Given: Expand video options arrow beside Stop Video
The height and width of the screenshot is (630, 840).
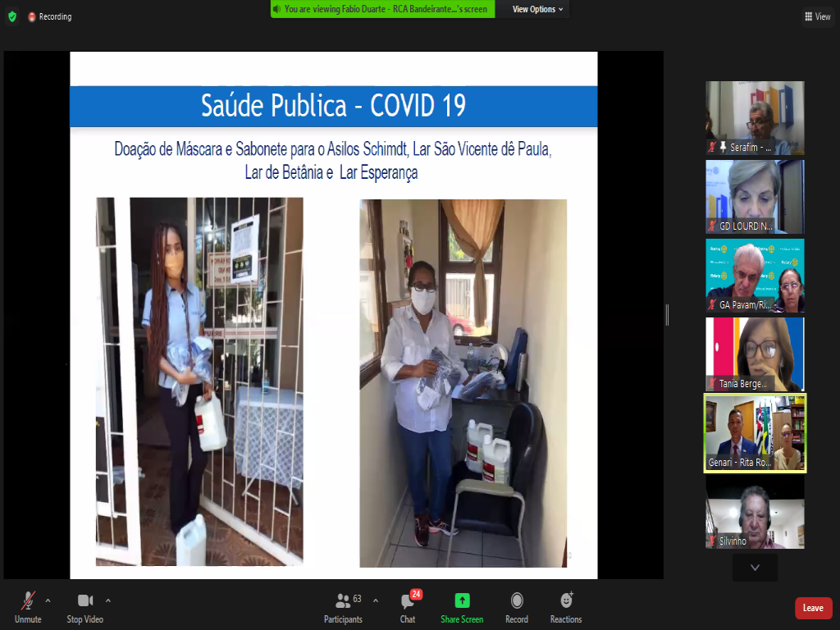Looking at the screenshot, I should click(108, 600).
